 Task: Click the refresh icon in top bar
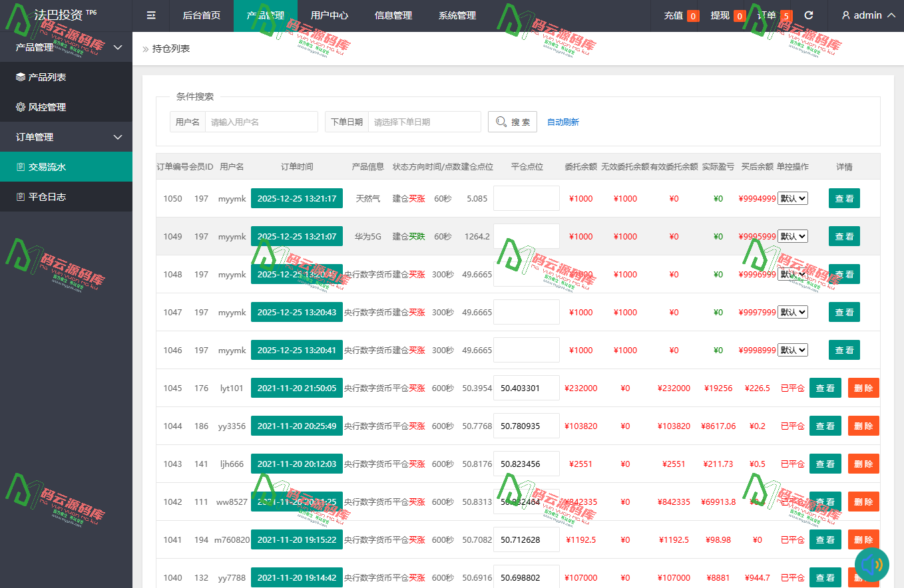[809, 15]
